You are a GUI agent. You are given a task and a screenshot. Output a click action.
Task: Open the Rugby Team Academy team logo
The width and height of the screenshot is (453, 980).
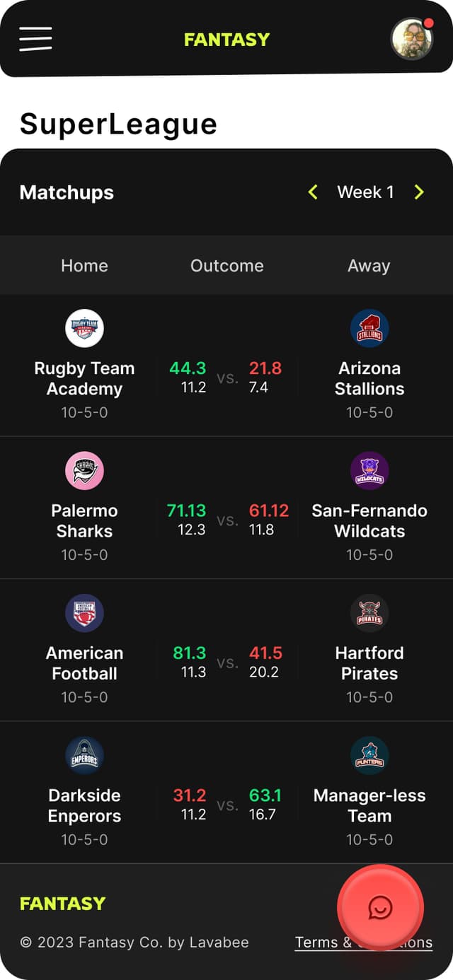[84, 328]
